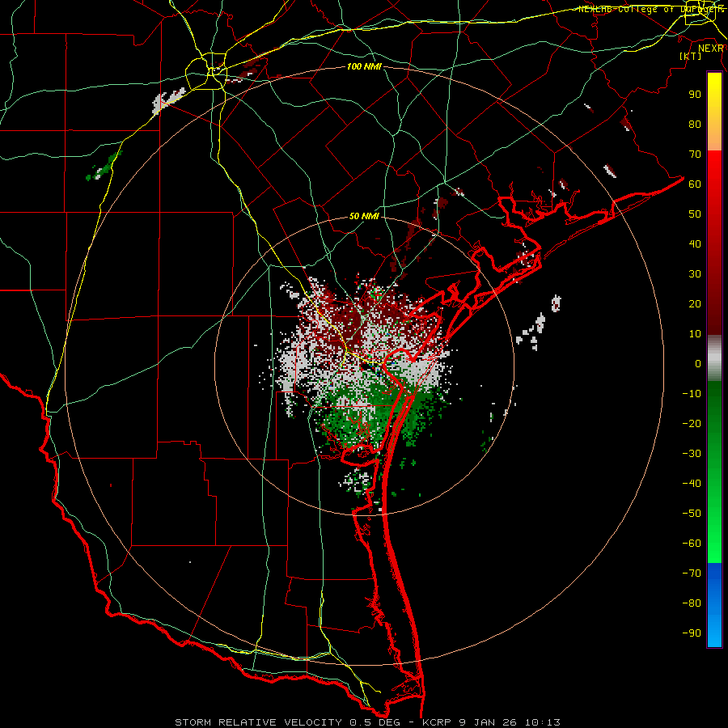Select the 60 value on the velocity legend
The image size is (728, 728).
[695, 184]
